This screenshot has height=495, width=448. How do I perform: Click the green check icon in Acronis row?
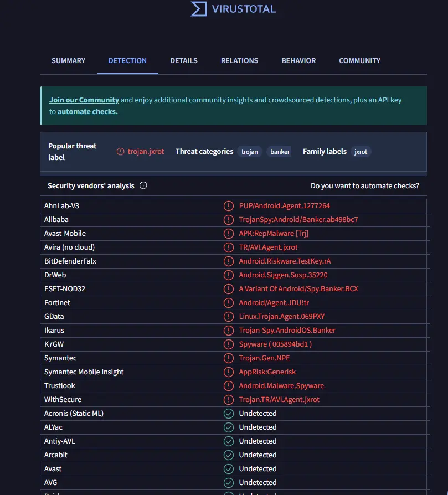(x=229, y=413)
